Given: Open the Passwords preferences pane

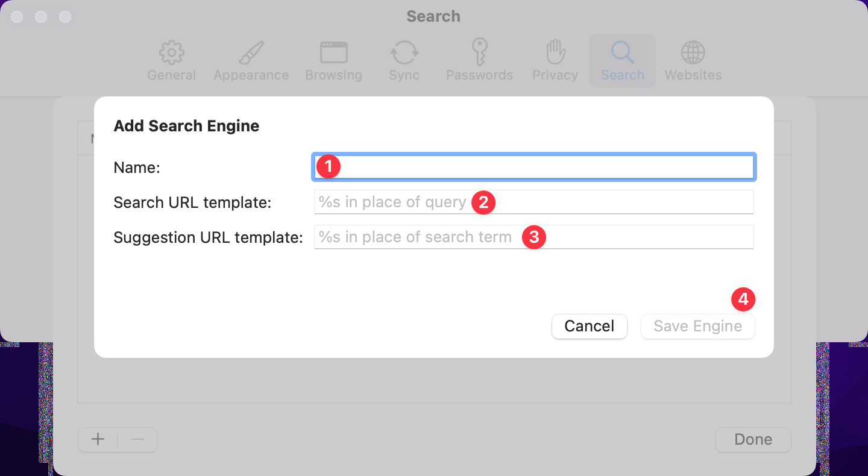Looking at the screenshot, I should pos(479,60).
